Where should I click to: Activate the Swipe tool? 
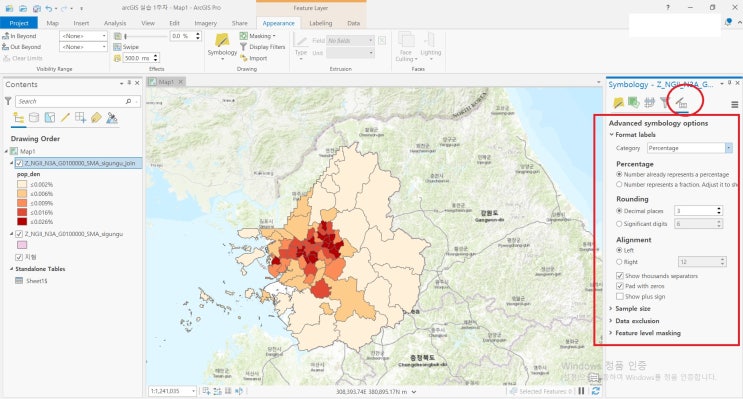[x=127, y=47]
